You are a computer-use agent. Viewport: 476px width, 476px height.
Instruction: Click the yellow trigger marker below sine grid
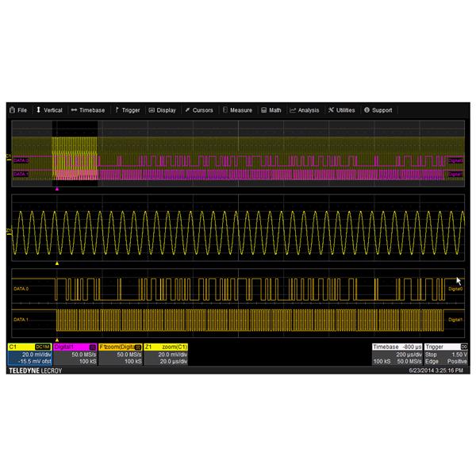pos(57,263)
